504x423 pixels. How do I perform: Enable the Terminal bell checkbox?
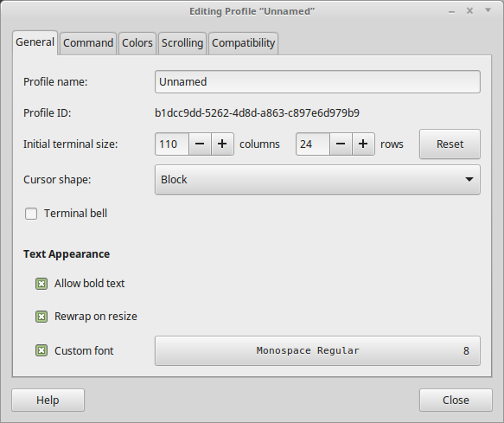click(x=31, y=214)
